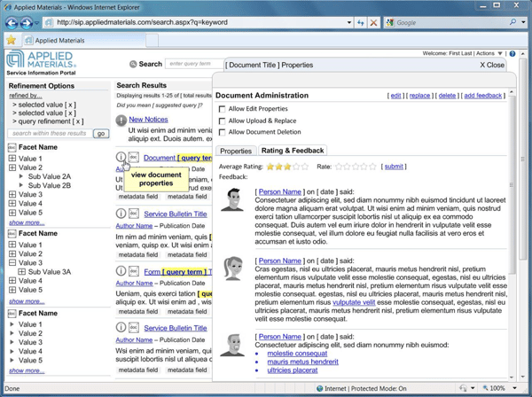This screenshot has height=397, width=532.
Task: Click the add feedback link
Action: 483,96
